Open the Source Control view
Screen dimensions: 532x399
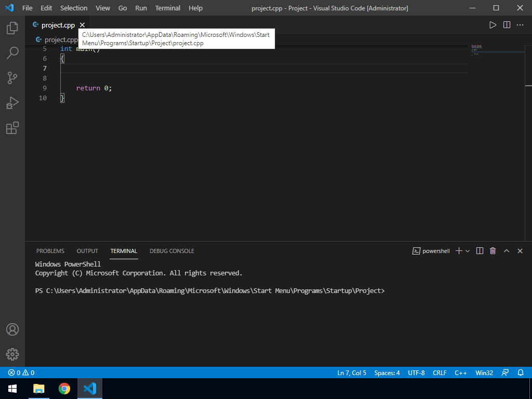tap(12, 78)
